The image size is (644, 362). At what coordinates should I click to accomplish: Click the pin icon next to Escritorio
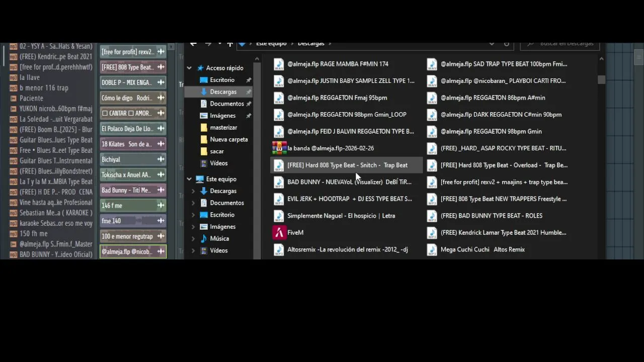tap(249, 80)
